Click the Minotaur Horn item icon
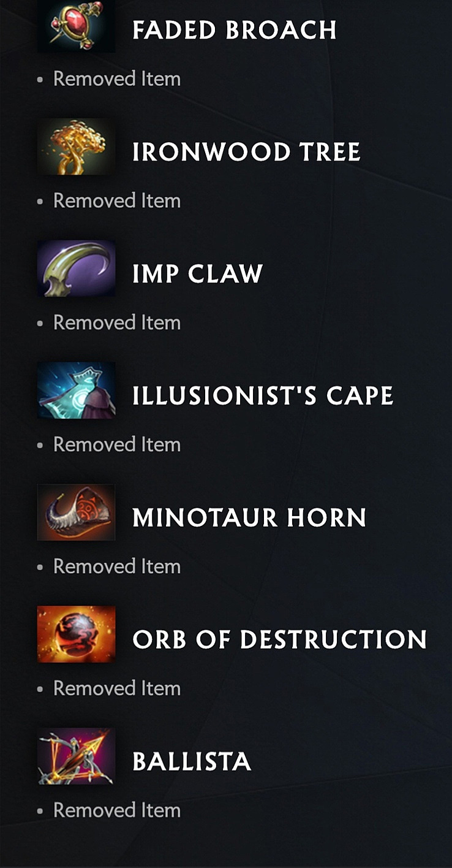This screenshot has height=868, width=452. [x=76, y=512]
